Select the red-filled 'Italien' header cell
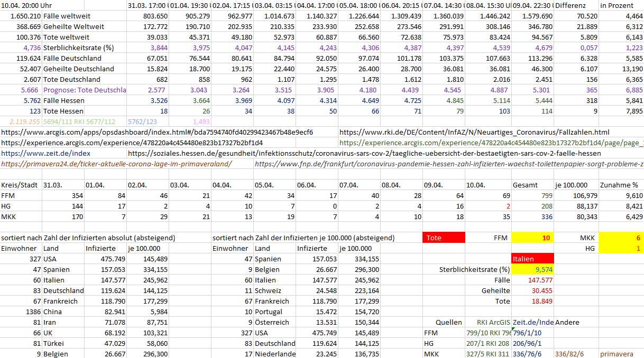 click(x=533, y=259)
